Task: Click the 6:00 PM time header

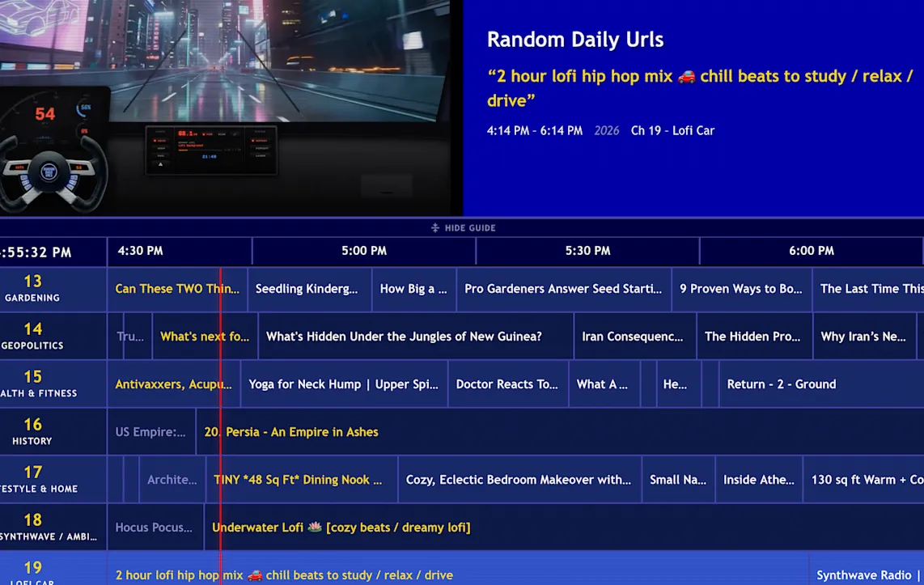Action: tap(812, 251)
